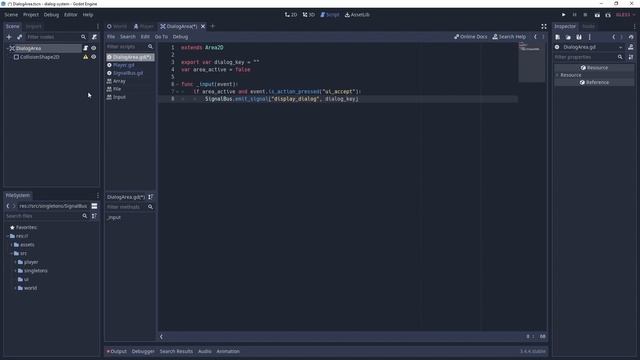Collapse the src folder
Viewport: 640px width, 360px height.
pos(11,253)
